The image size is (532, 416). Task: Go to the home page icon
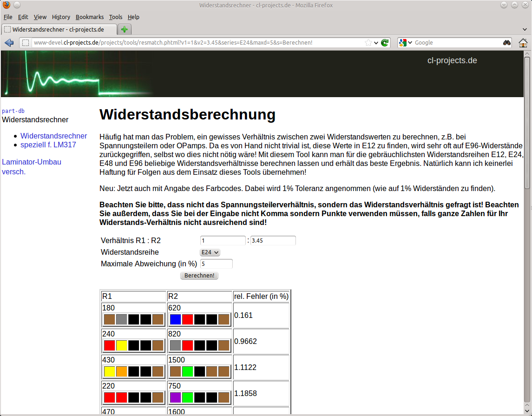click(523, 43)
